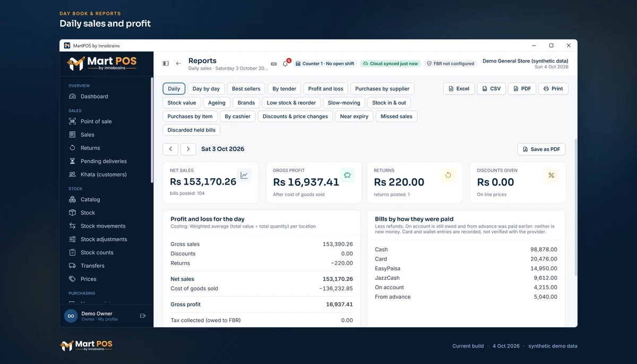Click the Pending deliveries hourglass icon
Screen dimensions: 637x364
[73, 161]
